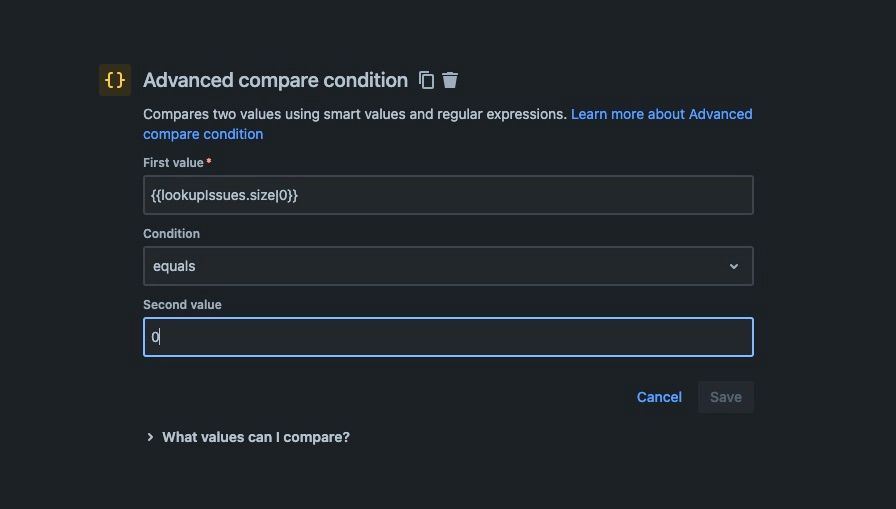
Task: Click the red required asterisk by First value
Action: 209,162
